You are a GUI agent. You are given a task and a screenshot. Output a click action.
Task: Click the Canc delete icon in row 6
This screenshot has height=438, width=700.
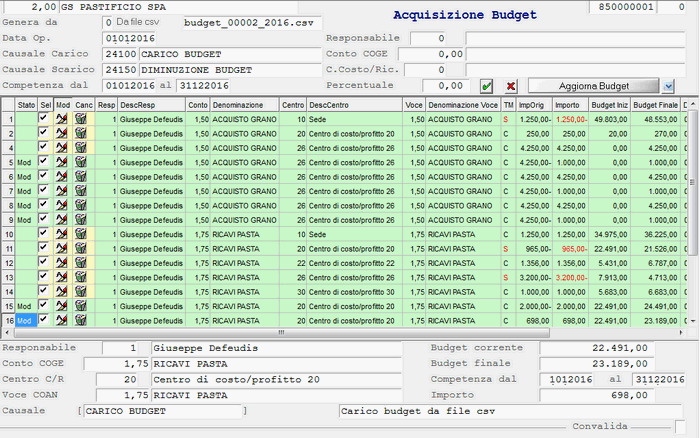coord(81,176)
